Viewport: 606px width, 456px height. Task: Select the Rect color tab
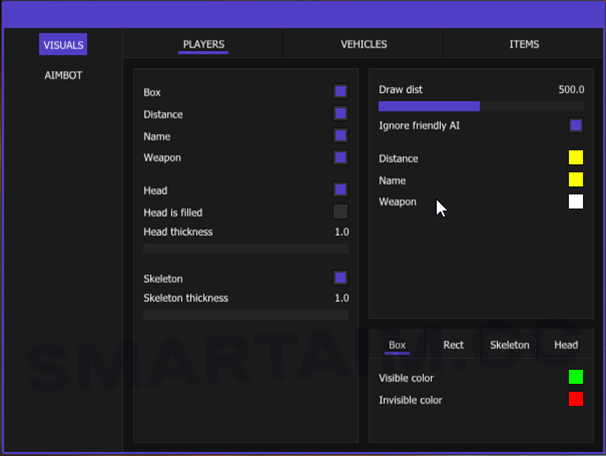click(x=454, y=345)
